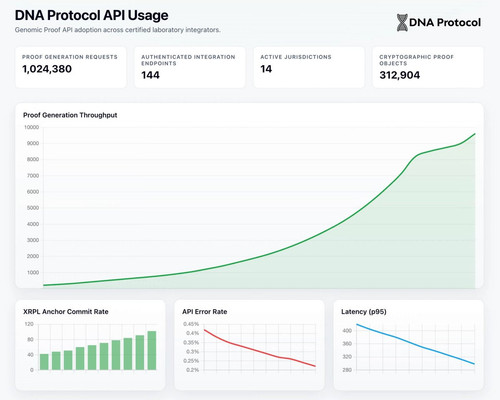This screenshot has height=400, width=500.
Task: Click the Active Jurisdictions label
Action: pyautogui.click(x=296, y=57)
